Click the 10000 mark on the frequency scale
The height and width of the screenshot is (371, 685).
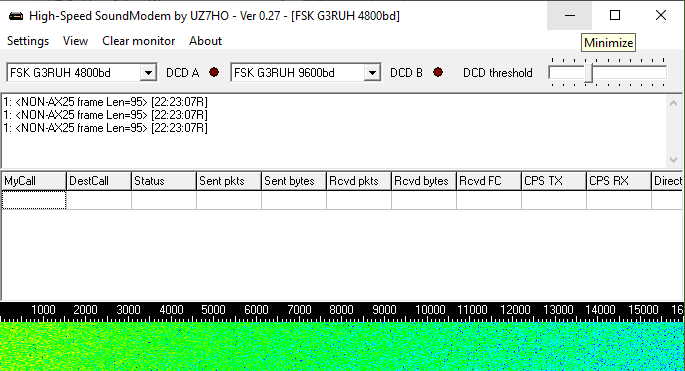click(x=430, y=310)
